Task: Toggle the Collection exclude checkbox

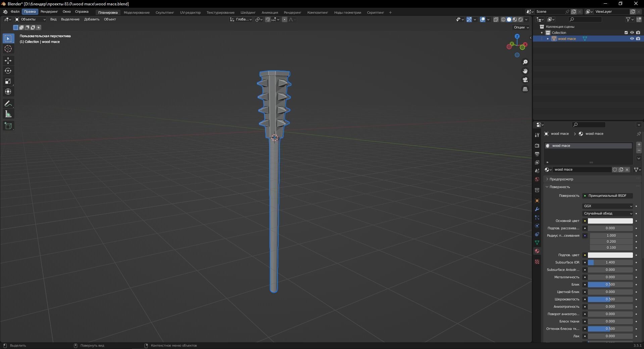Action: (626, 33)
